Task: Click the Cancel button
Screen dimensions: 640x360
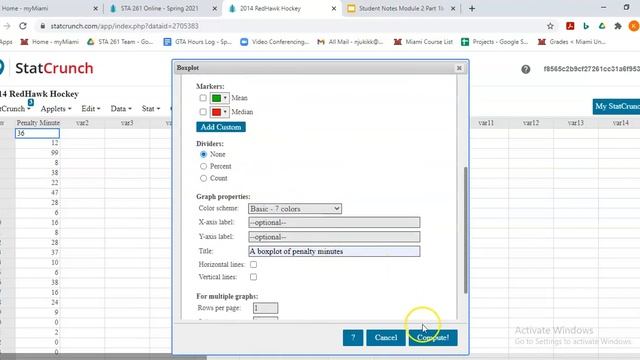Action: pos(386,338)
